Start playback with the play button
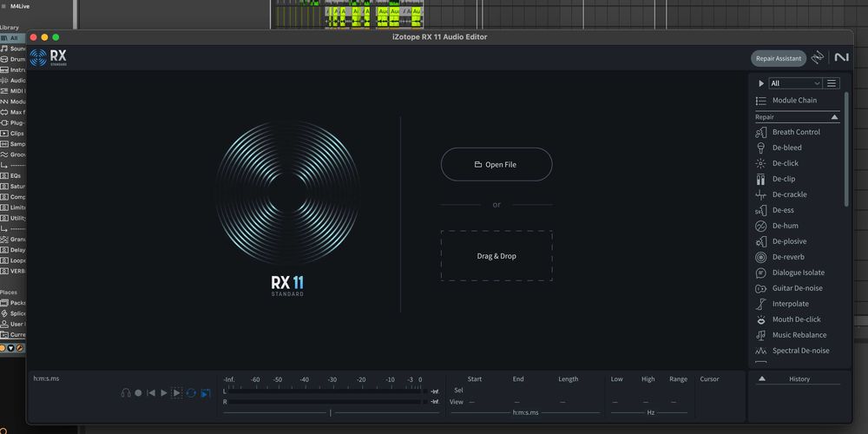Viewport: 868px width, 434px height. tap(164, 393)
